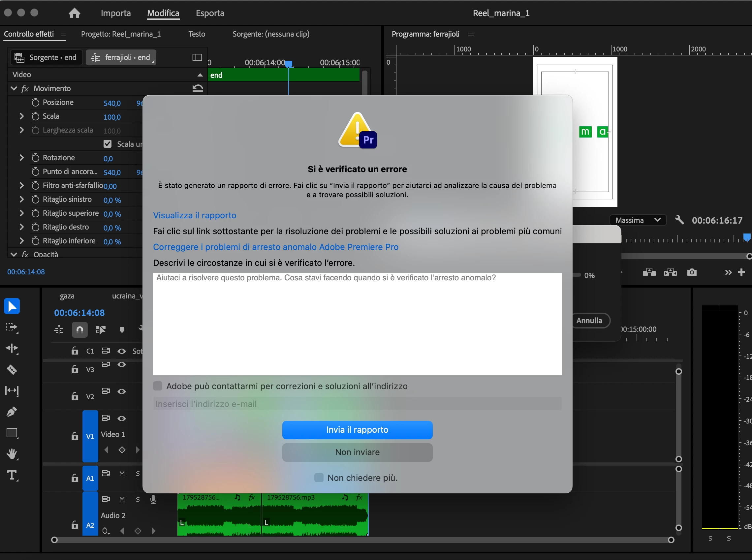
Task: Open the 'Visualizza il rapporto' link
Action: (x=194, y=215)
